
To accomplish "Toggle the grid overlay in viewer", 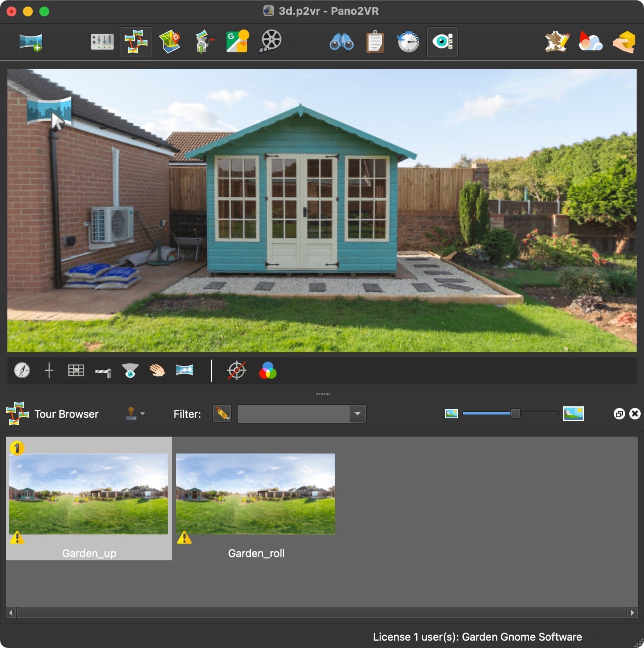I will 76,371.
